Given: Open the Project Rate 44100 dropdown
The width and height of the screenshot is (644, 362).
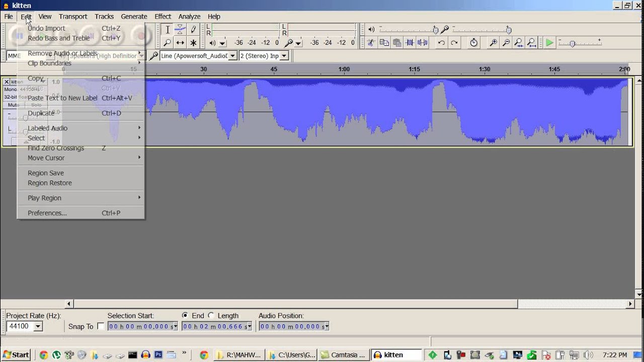Looking at the screenshot, I should click(38, 326).
